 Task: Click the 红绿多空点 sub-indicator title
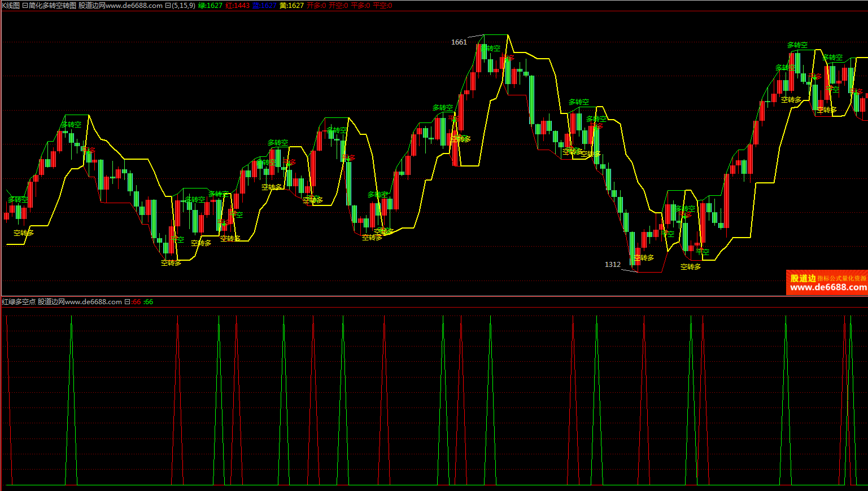coord(19,302)
